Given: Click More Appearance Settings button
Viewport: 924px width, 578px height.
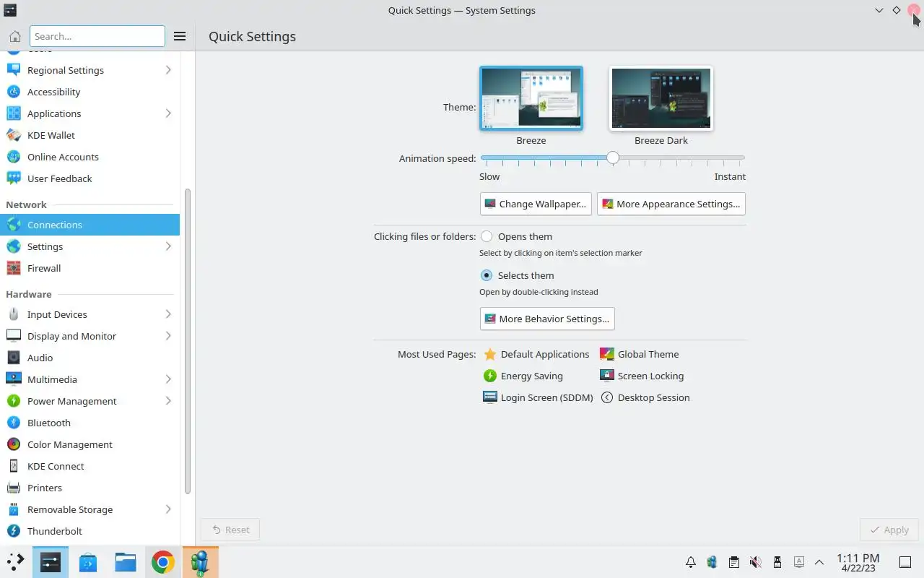Looking at the screenshot, I should point(671,204).
